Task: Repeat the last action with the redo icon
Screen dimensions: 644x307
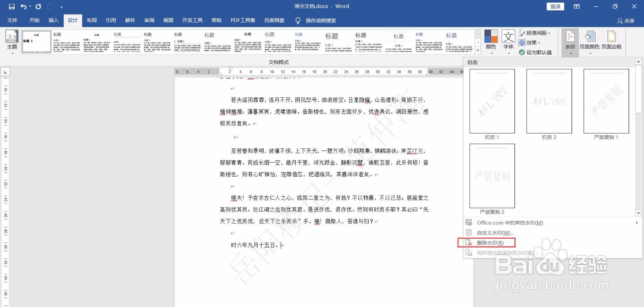Action: pos(38,6)
